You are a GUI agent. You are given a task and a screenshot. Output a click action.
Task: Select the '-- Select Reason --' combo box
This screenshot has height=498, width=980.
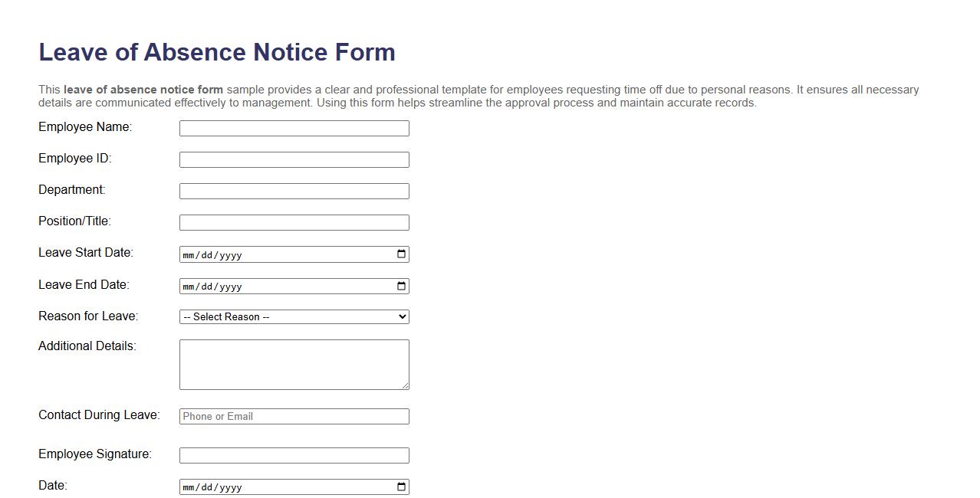pyautogui.click(x=294, y=316)
